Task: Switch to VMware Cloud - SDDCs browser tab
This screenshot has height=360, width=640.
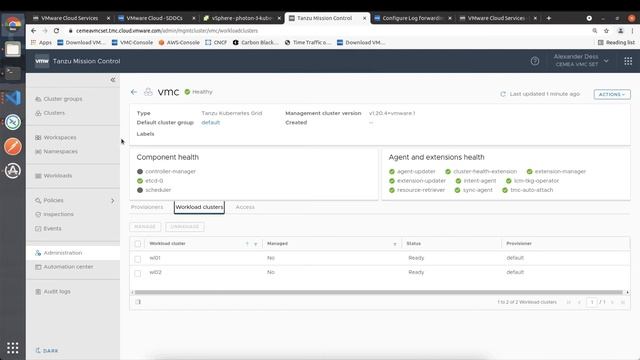Action: click(155, 18)
